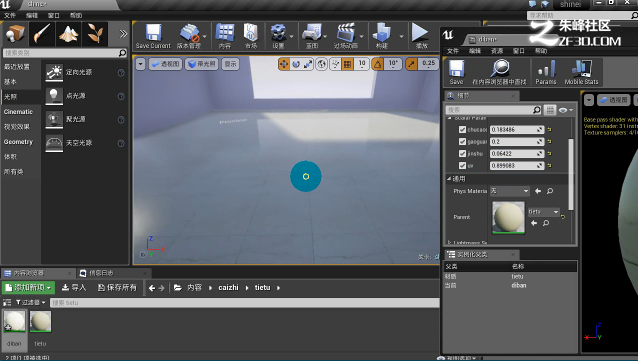Open grid snap value 10 dropdown
Image resolution: width=638 pixels, height=361 pixels.
362,64
